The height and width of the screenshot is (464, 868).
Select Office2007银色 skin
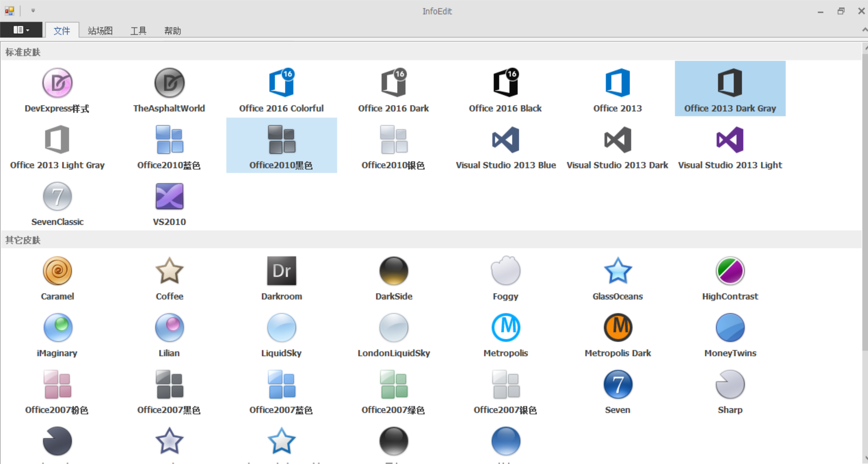[x=506, y=391]
